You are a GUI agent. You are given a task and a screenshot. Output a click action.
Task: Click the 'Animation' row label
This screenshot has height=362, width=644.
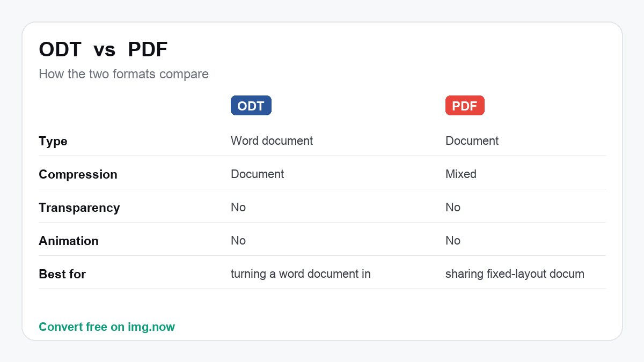point(69,241)
